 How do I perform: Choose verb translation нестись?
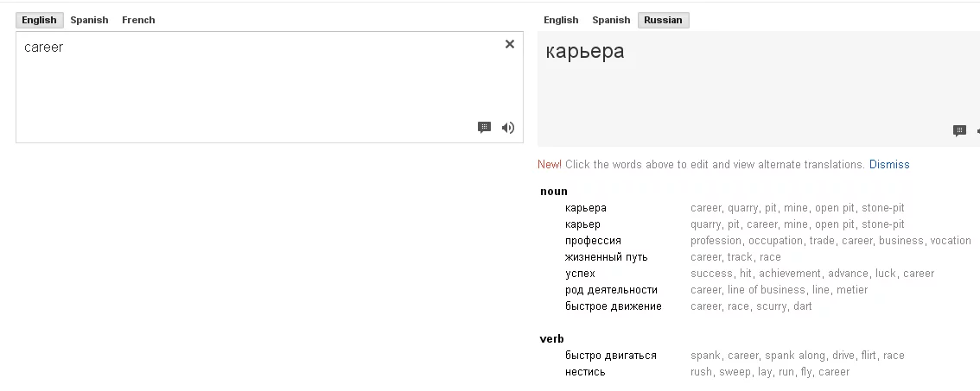[585, 372]
